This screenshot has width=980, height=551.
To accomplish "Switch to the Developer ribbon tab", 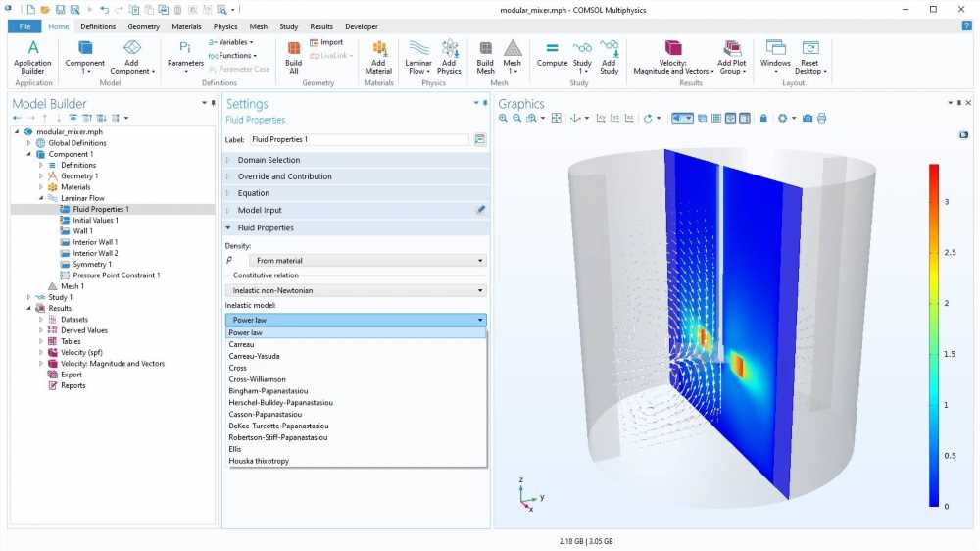I will pyautogui.click(x=362, y=26).
